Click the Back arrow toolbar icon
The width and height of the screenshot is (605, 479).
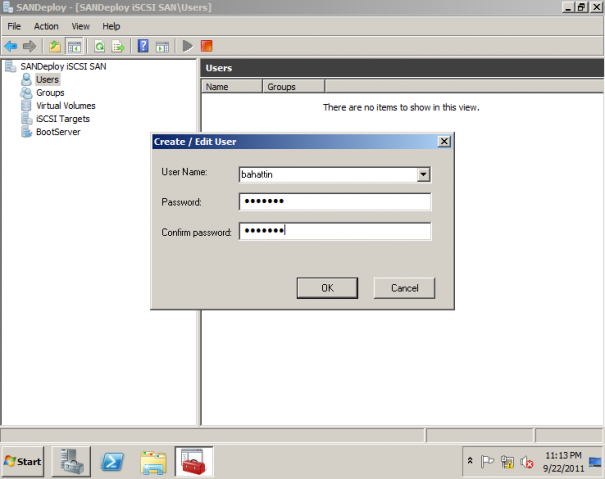click(x=11, y=46)
